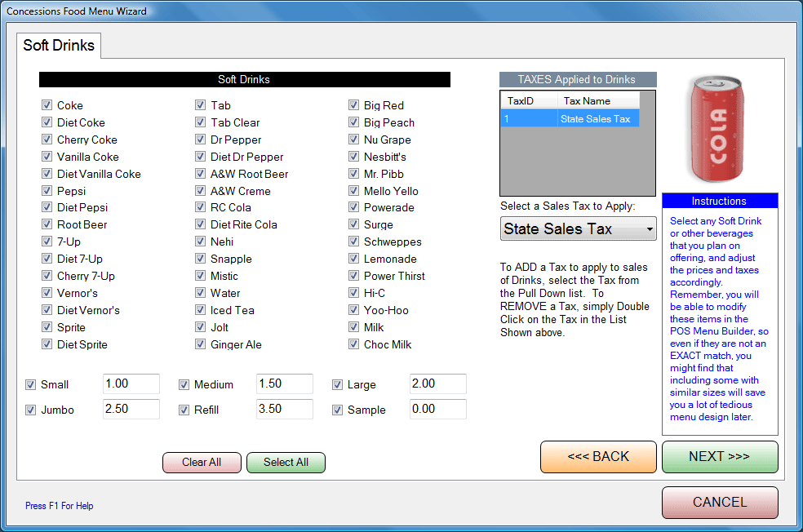
Task: Focus the Jumbo price field
Action: [131, 409]
